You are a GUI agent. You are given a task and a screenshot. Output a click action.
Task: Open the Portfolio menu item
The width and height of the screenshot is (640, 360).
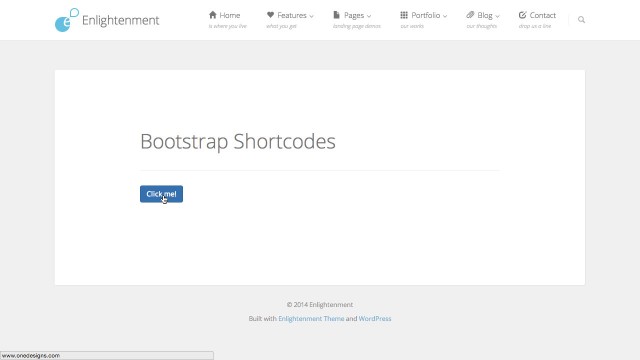(426, 16)
